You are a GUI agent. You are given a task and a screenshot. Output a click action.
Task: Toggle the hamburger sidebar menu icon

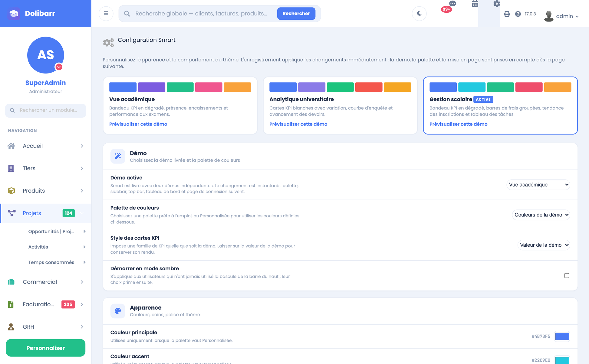point(106,13)
